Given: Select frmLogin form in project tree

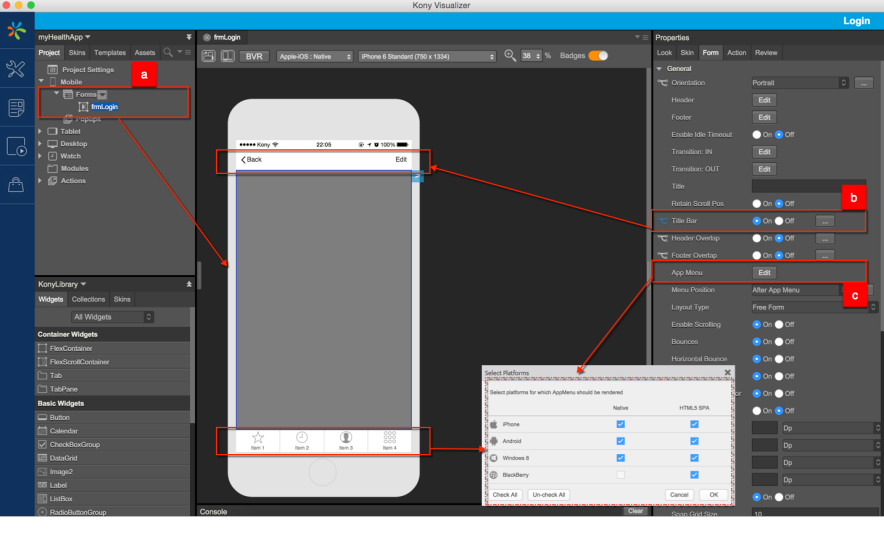Looking at the screenshot, I should pos(104,107).
